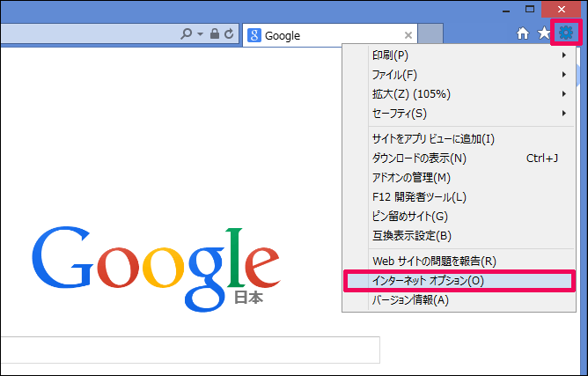The image size is (588, 376).
Task: Maximize the browser window
Action: (530, 9)
